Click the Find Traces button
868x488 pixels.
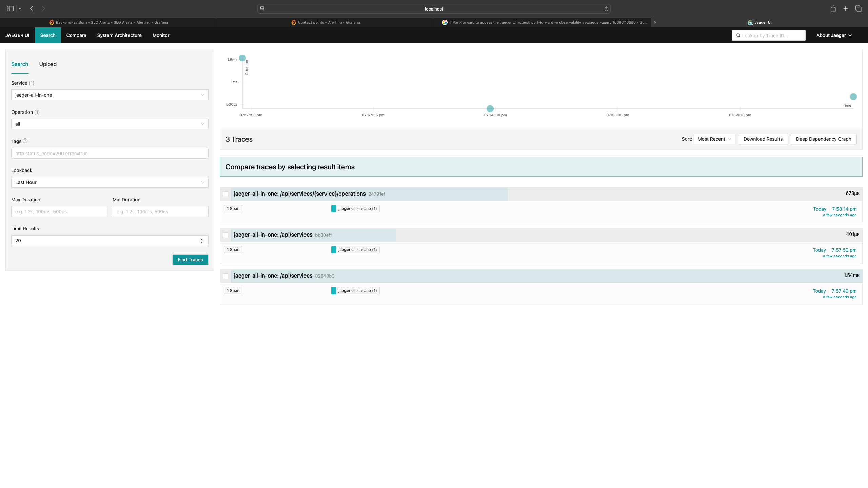(190, 260)
